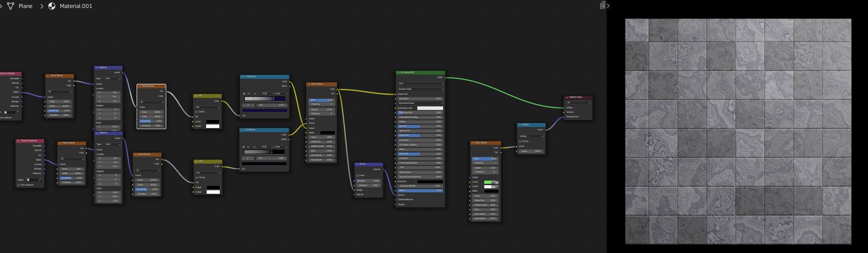Click Material.001 in the breadcrumb
Viewport: 868px width, 253px height.
(x=76, y=6)
